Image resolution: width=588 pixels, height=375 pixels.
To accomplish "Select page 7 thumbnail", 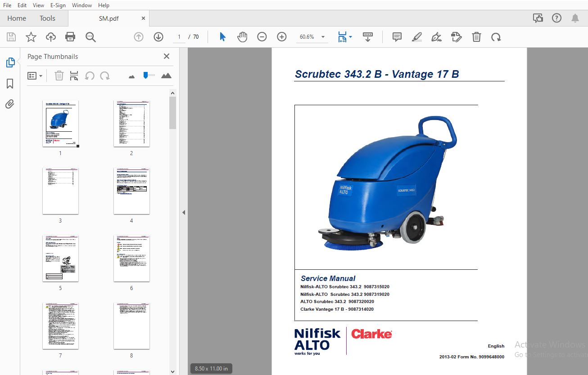I will pos(60,326).
